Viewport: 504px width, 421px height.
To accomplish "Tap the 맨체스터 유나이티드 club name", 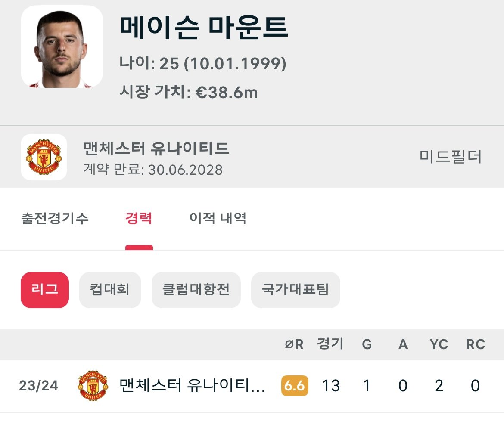I will pos(156,149).
